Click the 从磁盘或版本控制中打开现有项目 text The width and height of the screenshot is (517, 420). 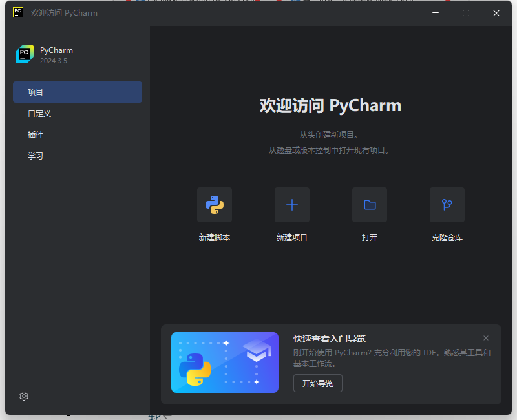tap(329, 151)
